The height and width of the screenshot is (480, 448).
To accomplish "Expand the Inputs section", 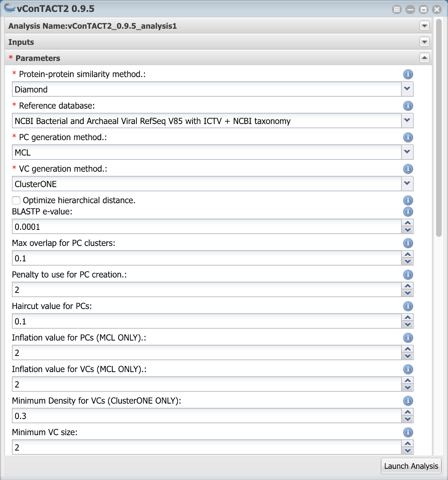I will click(424, 42).
